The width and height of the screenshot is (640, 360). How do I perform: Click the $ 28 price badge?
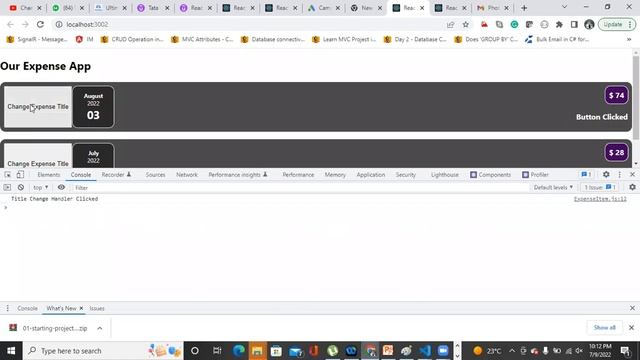(616, 153)
